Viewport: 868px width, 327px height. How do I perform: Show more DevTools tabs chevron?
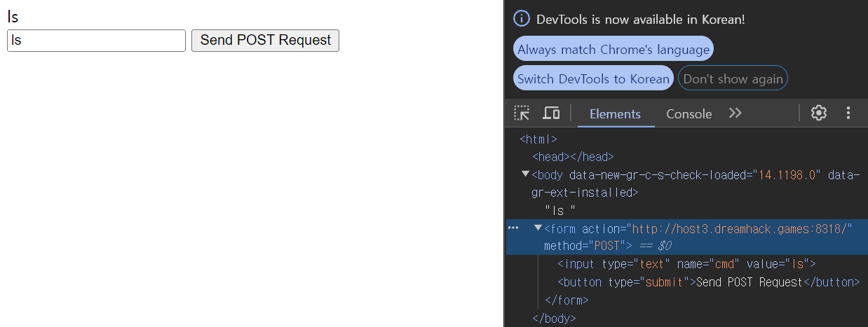pyautogui.click(x=735, y=113)
